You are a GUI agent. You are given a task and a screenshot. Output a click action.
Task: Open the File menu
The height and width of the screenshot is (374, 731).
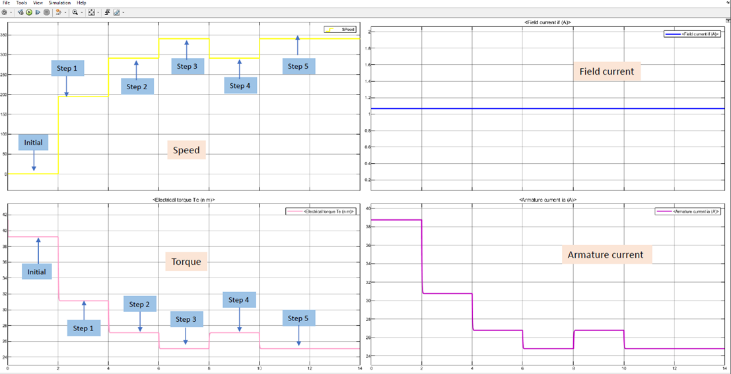6,3
